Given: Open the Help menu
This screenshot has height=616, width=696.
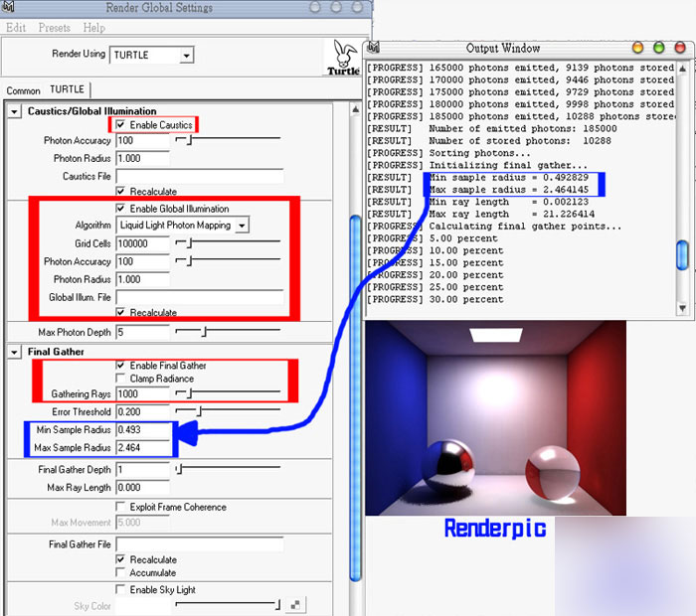Looking at the screenshot, I should 94,28.
